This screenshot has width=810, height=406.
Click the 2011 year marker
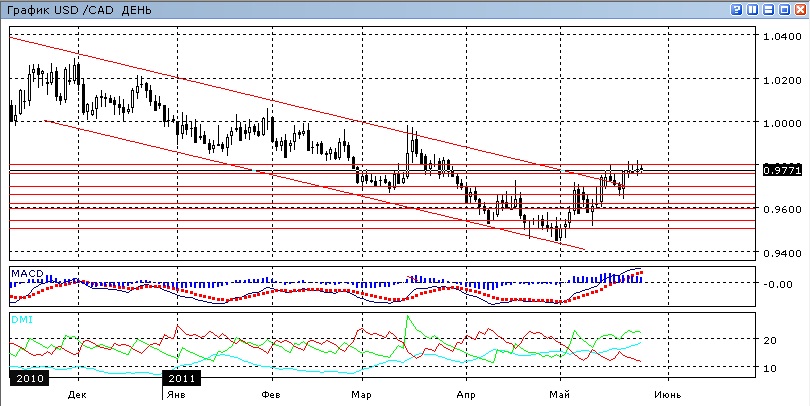tap(181, 379)
